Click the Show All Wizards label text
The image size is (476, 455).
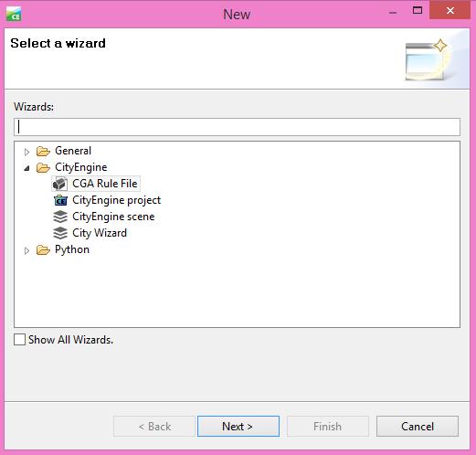click(70, 340)
